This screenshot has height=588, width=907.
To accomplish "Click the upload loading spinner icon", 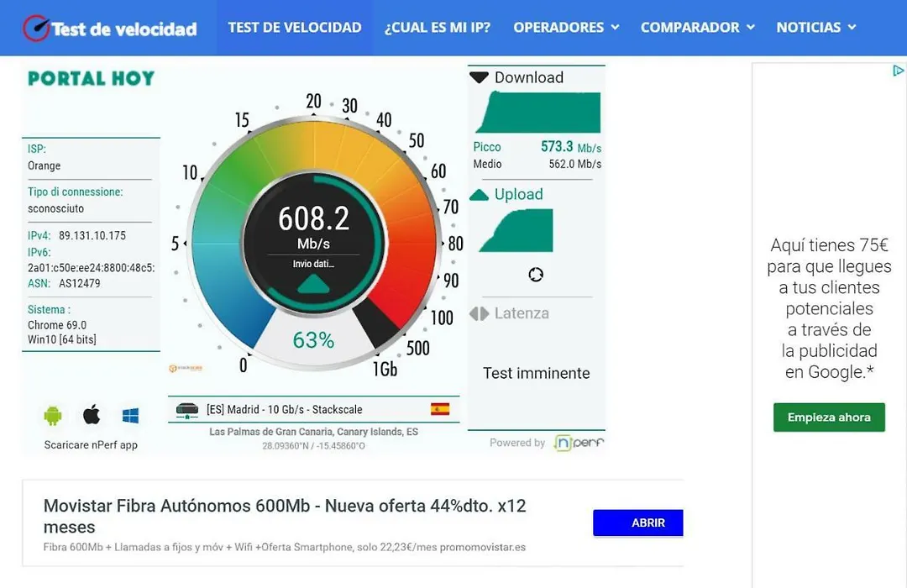I will 536,275.
